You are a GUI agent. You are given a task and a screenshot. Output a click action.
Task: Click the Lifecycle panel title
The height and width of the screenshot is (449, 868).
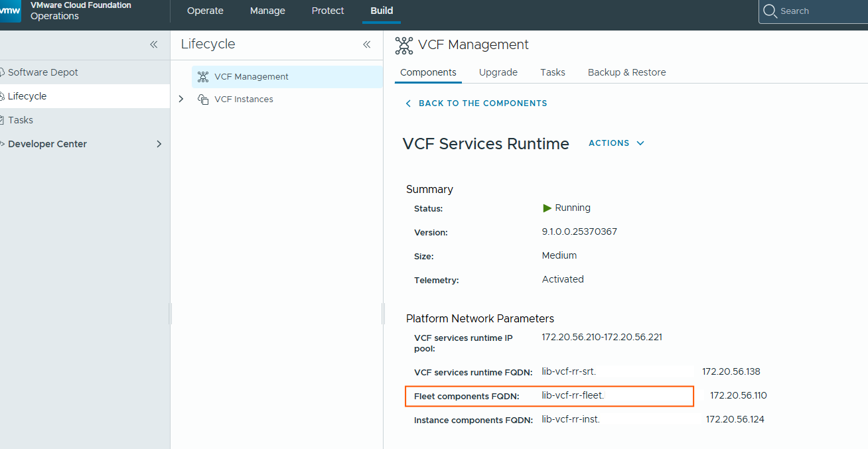pos(208,44)
